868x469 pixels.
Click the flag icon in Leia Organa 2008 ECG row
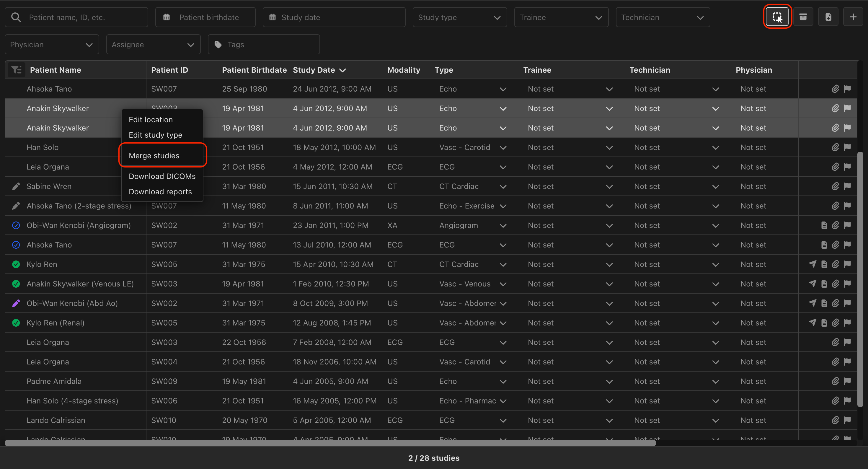(x=847, y=342)
